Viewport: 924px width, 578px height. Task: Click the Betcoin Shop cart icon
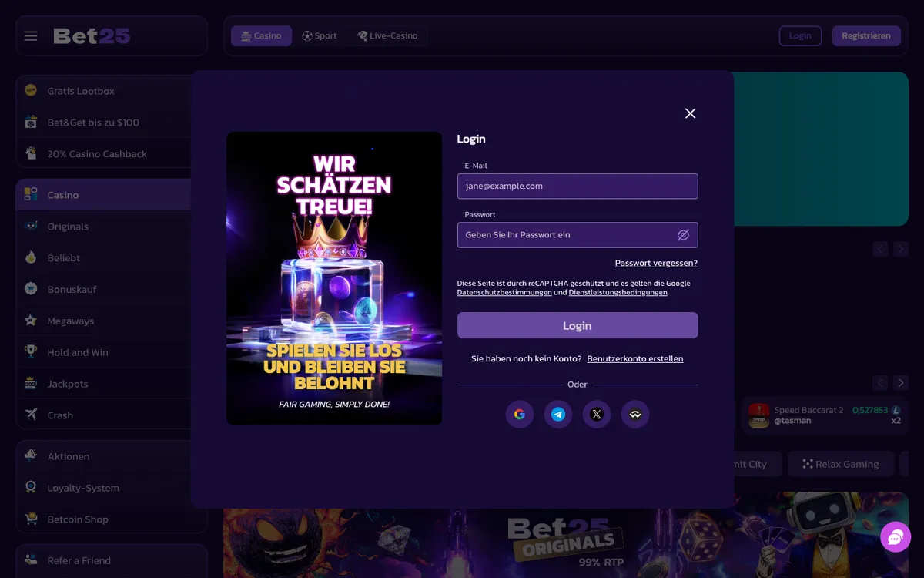[x=31, y=519]
